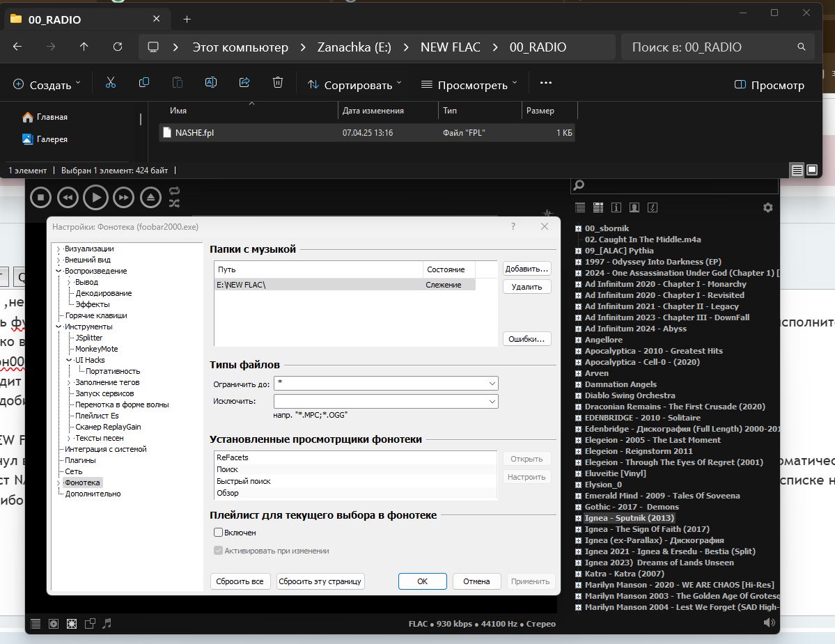The height and width of the screenshot is (644, 835).
Task: Click the disc icon in the bottom bar
Action: point(54,623)
